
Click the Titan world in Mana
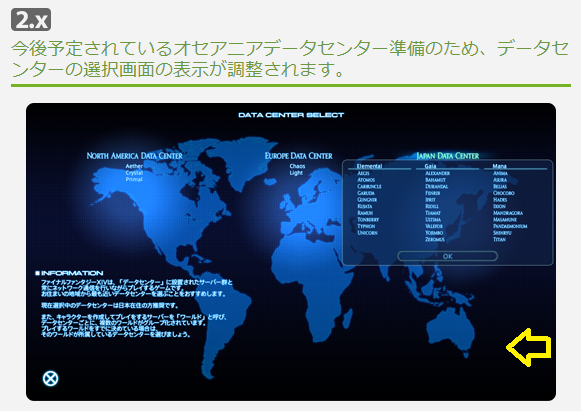pyautogui.click(x=499, y=240)
